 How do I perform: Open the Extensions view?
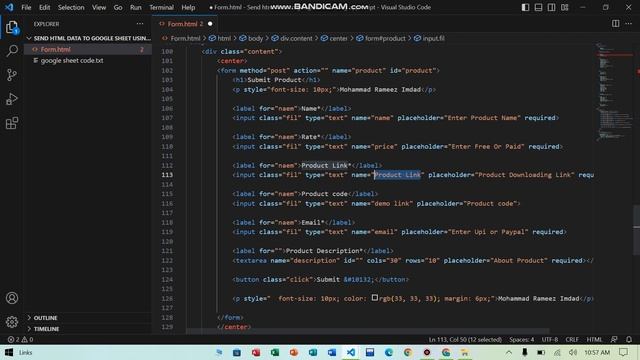tap(12, 123)
